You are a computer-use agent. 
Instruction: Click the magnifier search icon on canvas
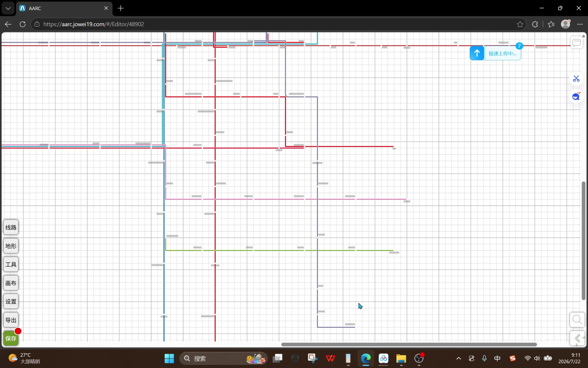point(577,320)
